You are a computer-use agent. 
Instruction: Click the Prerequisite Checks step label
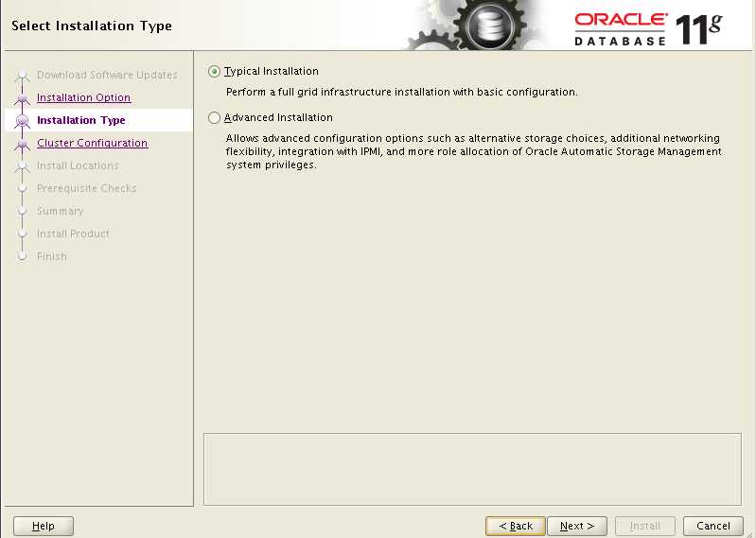coord(87,188)
